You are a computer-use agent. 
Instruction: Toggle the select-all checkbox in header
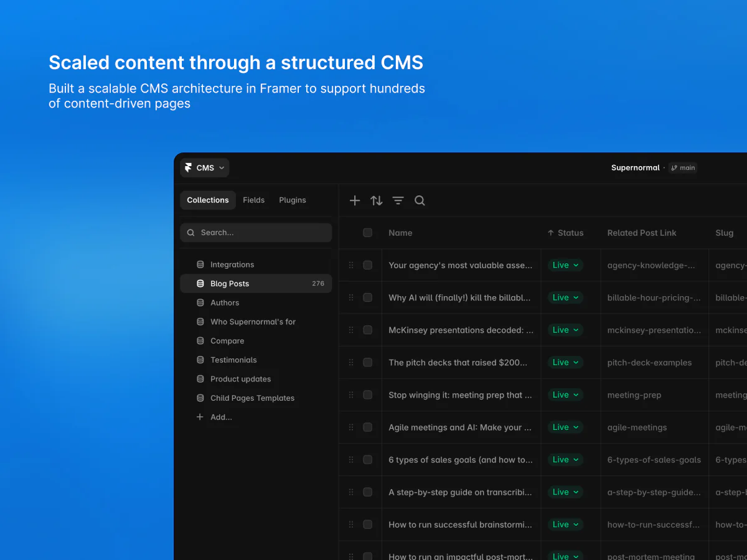[368, 233]
